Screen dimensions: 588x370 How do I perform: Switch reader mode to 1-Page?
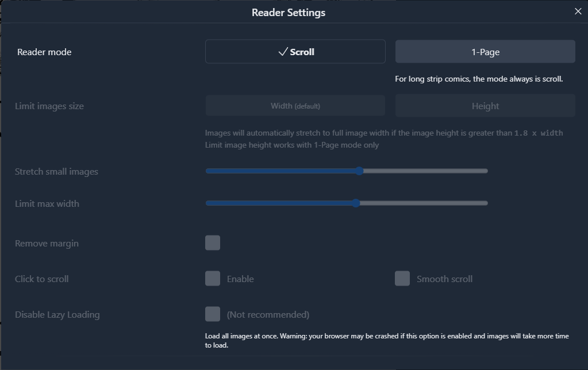485,51
